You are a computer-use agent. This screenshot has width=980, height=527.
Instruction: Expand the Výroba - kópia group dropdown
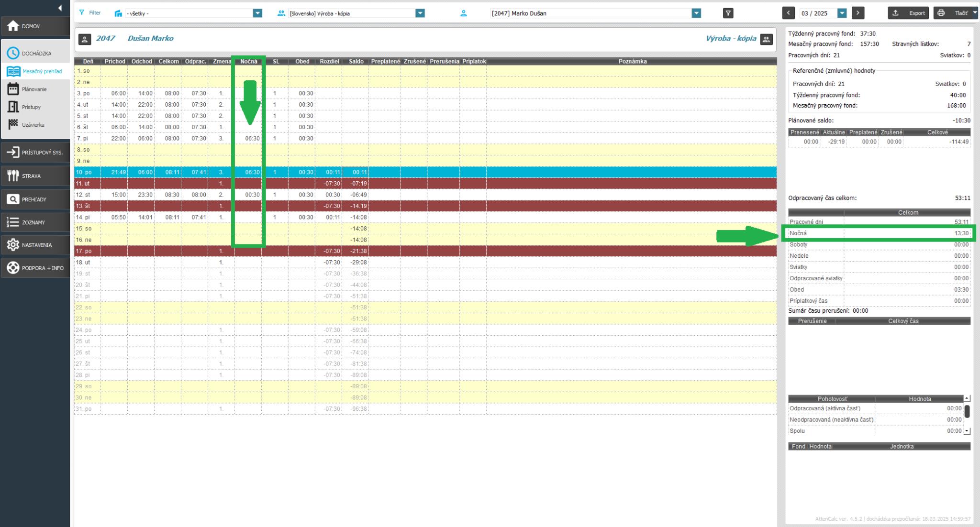point(420,13)
